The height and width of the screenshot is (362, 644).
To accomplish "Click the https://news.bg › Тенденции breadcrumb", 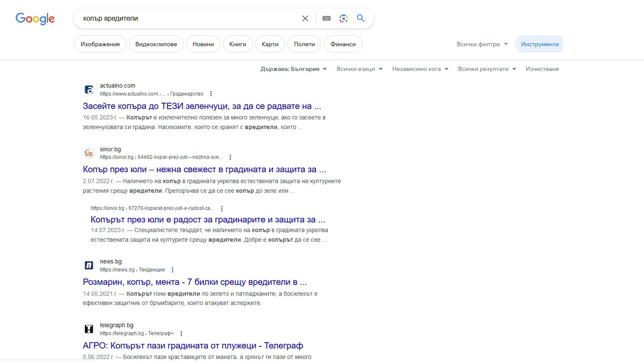I will pos(132,270).
